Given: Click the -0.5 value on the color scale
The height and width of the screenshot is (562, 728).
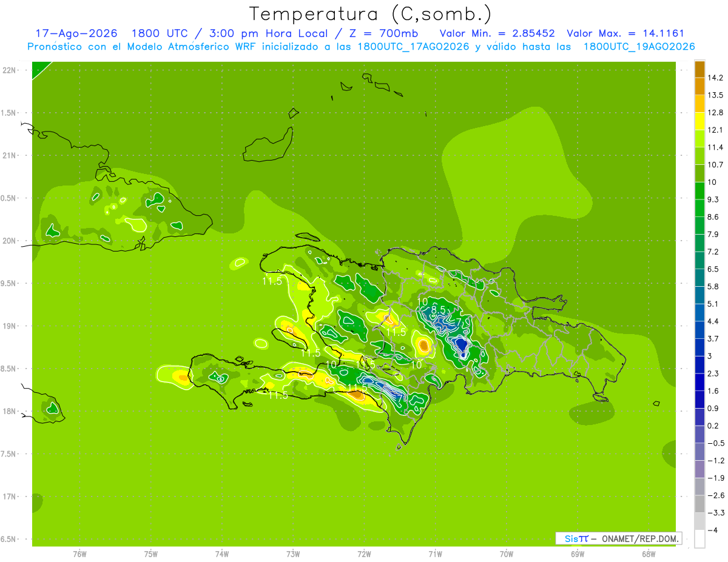Looking at the screenshot, I should [x=716, y=443].
